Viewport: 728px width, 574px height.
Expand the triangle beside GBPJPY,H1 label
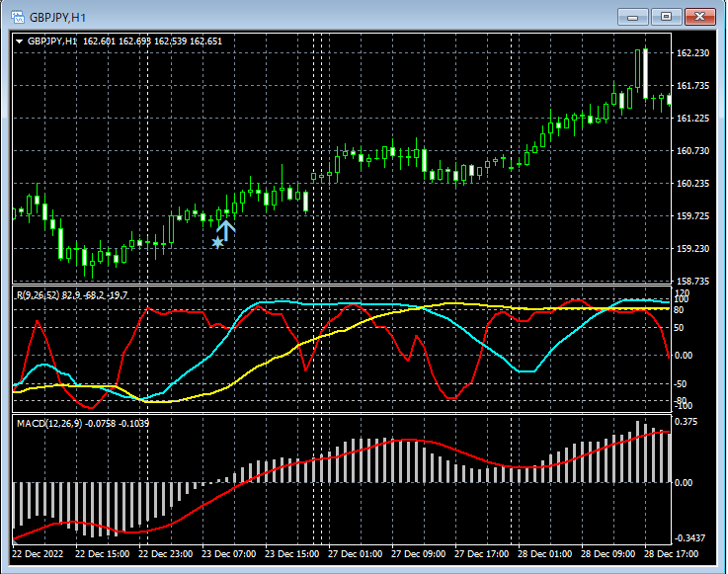pos(20,41)
